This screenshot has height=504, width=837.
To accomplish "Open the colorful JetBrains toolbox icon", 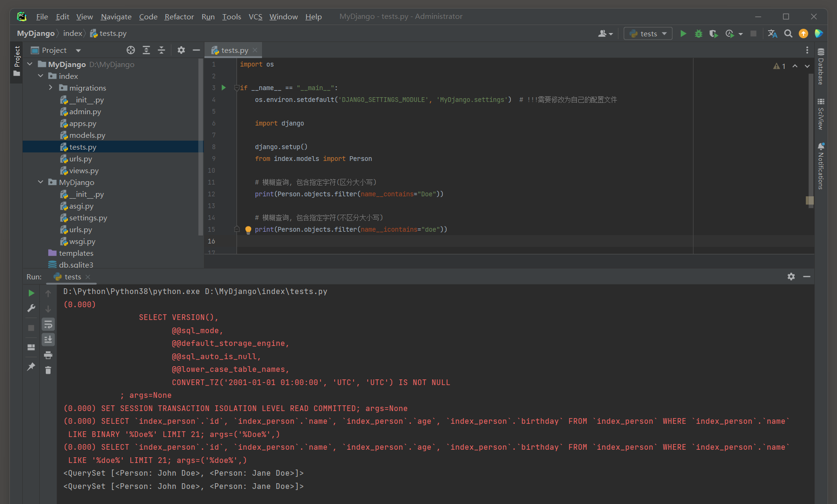I will tap(819, 34).
